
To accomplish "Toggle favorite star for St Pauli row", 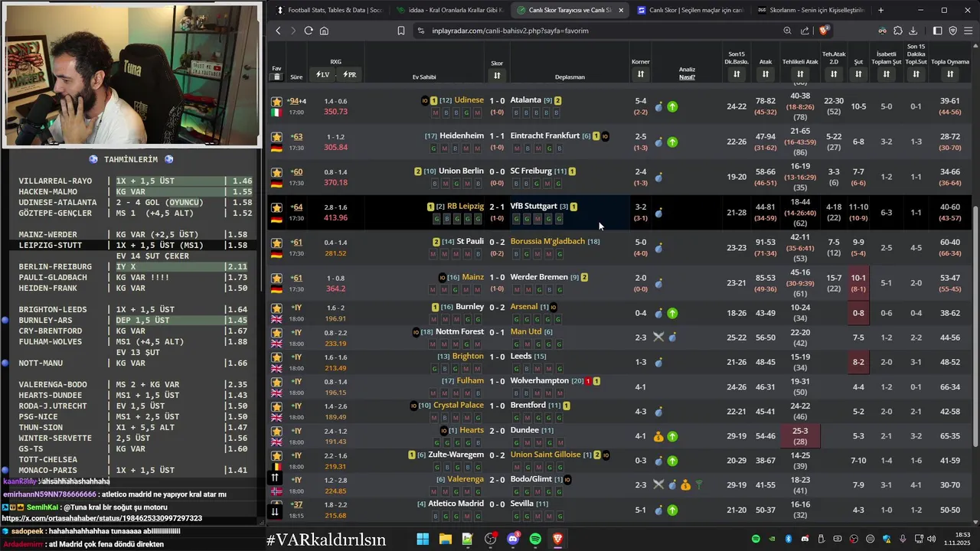I will 276,243.
